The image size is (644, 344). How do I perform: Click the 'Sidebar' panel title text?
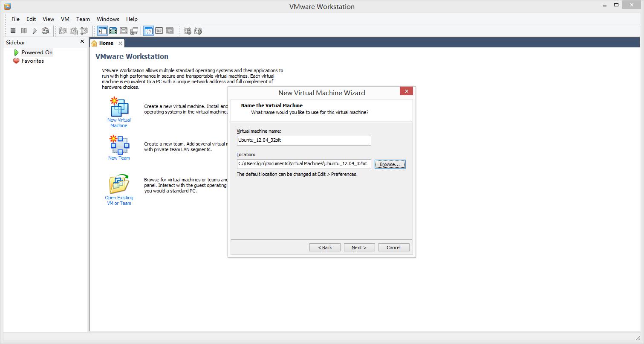tap(15, 42)
